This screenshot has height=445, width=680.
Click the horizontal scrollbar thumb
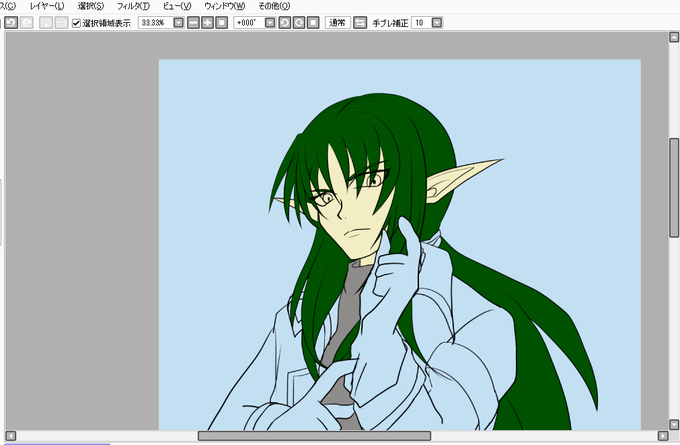click(314, 435)
